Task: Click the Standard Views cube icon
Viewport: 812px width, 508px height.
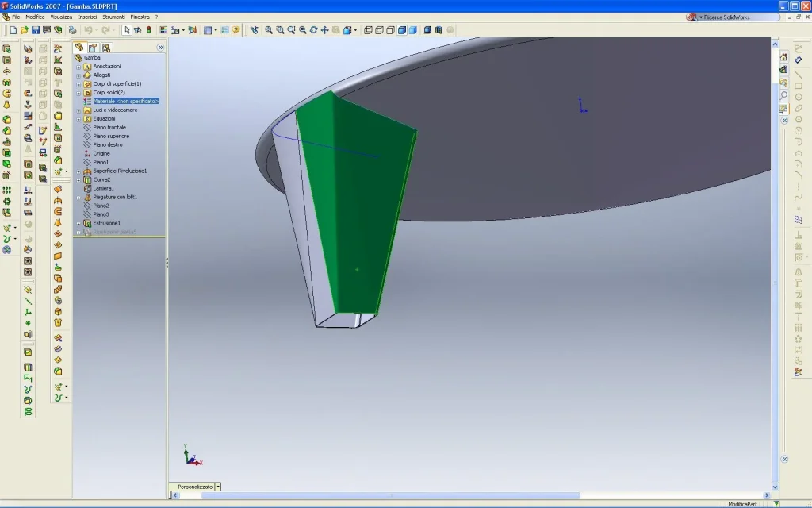Action: pos(347,30)
